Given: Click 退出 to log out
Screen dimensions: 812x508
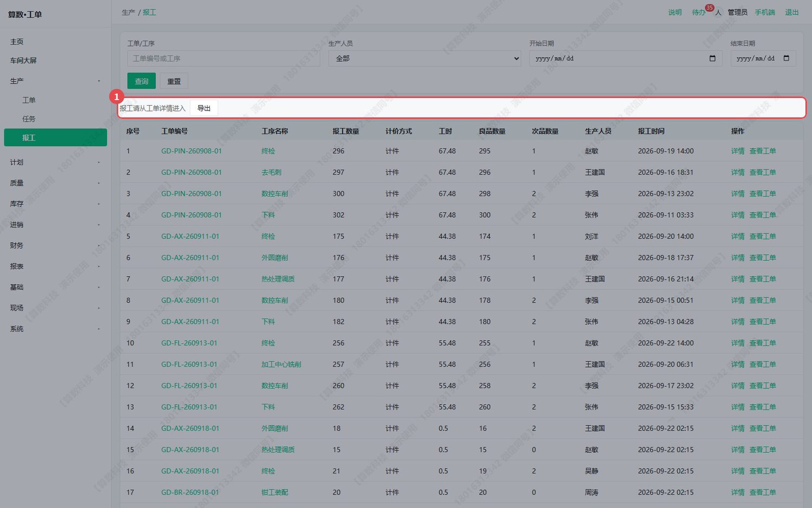Looking at the screenshot, I should [791, 12].
